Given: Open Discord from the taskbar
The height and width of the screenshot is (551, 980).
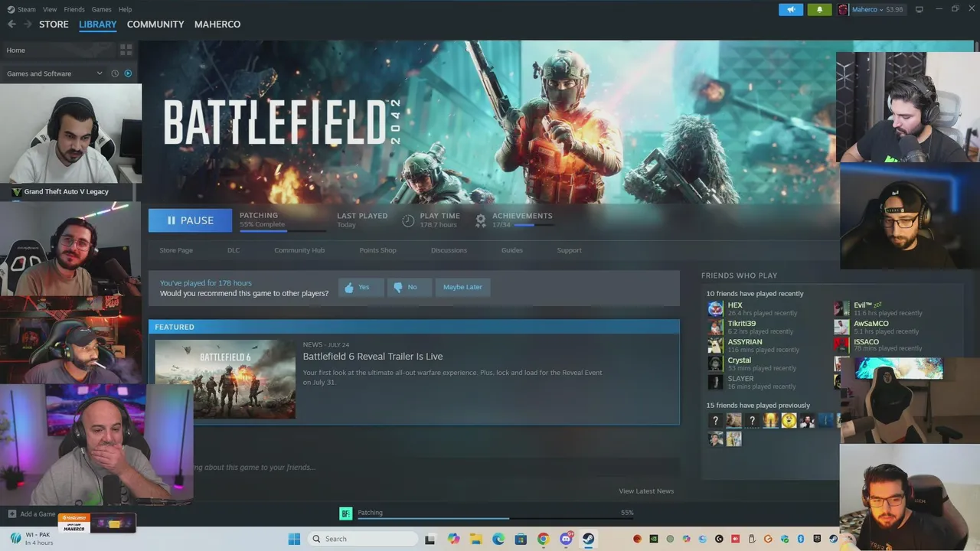Looking at the screenshot, I should tap(567, 540).
